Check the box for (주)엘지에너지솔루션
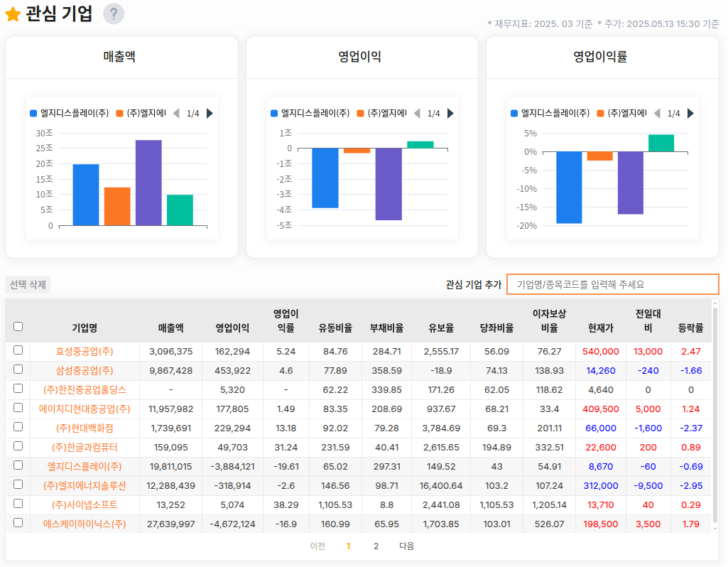 pos(18,485)
